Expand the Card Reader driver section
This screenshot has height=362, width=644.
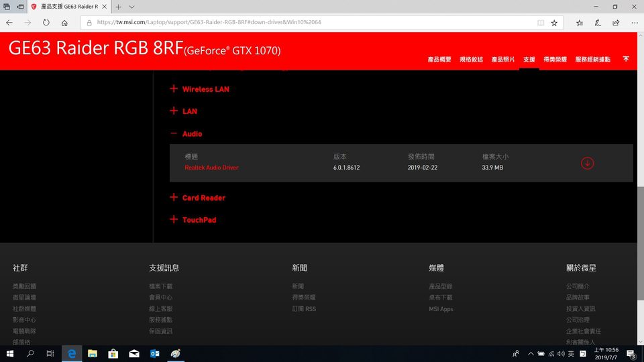click(197, 198)
